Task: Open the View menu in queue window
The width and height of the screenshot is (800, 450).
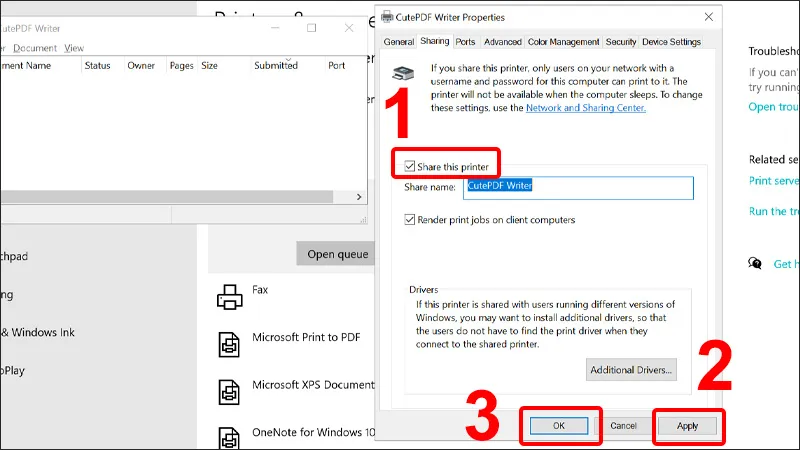Action: click(74, 48)
